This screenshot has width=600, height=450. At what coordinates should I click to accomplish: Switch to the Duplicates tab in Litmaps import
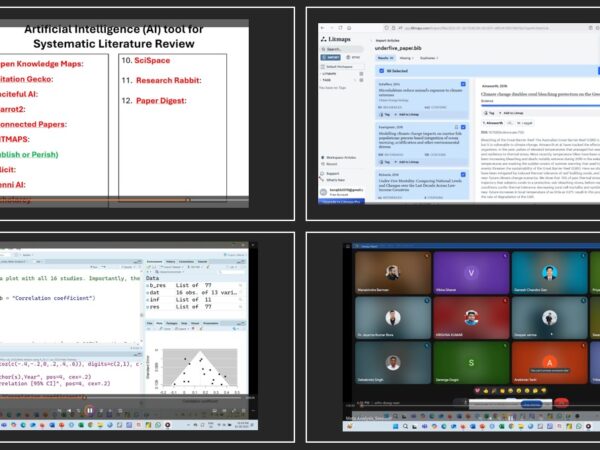click(x=429, y=58)
